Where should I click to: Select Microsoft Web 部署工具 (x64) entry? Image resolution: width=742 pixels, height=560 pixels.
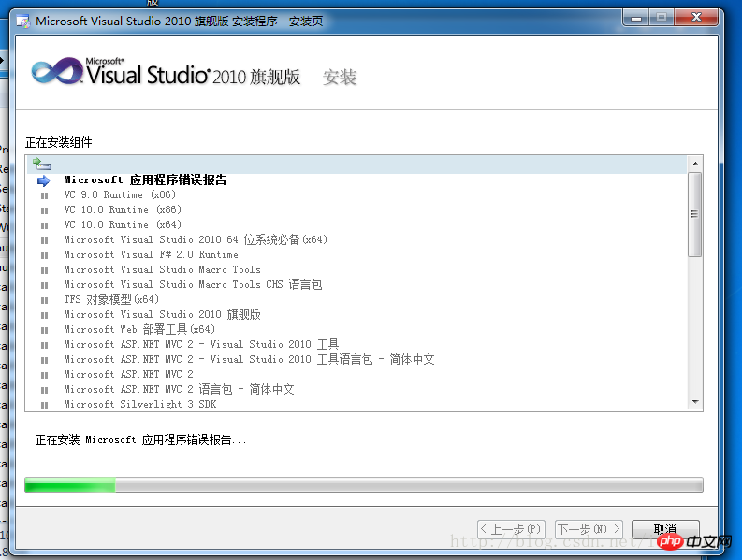pyautogui.click(x=139, y=330)
